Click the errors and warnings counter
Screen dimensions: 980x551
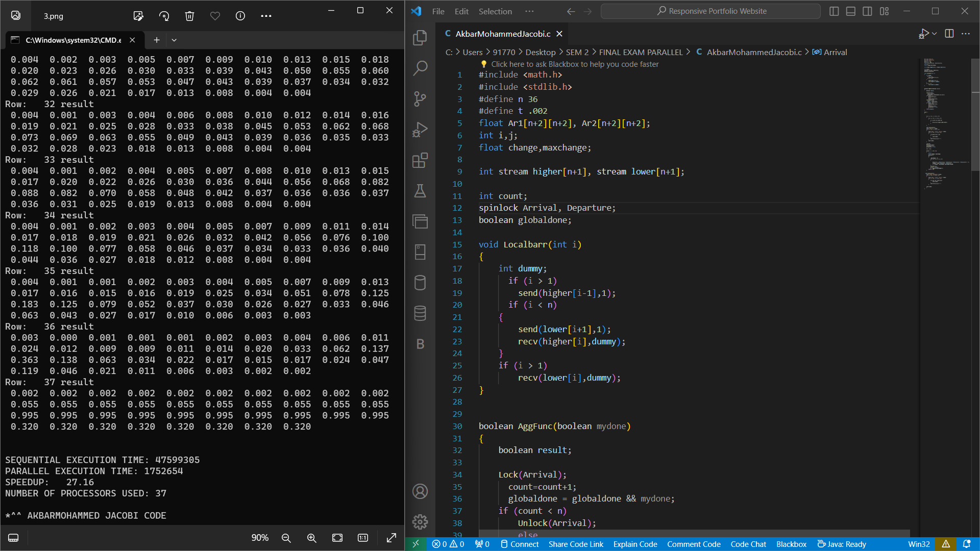(x=448, y=544)
